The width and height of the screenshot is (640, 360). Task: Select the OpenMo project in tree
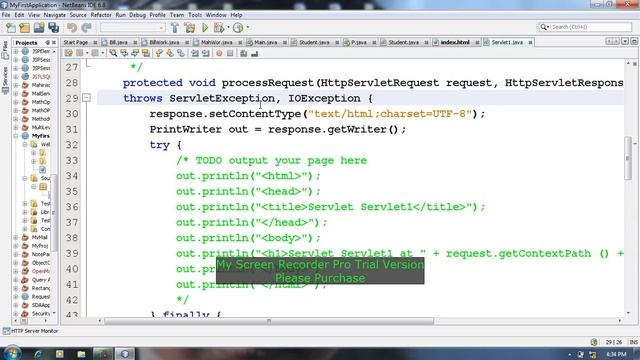[x=41, y=271]
